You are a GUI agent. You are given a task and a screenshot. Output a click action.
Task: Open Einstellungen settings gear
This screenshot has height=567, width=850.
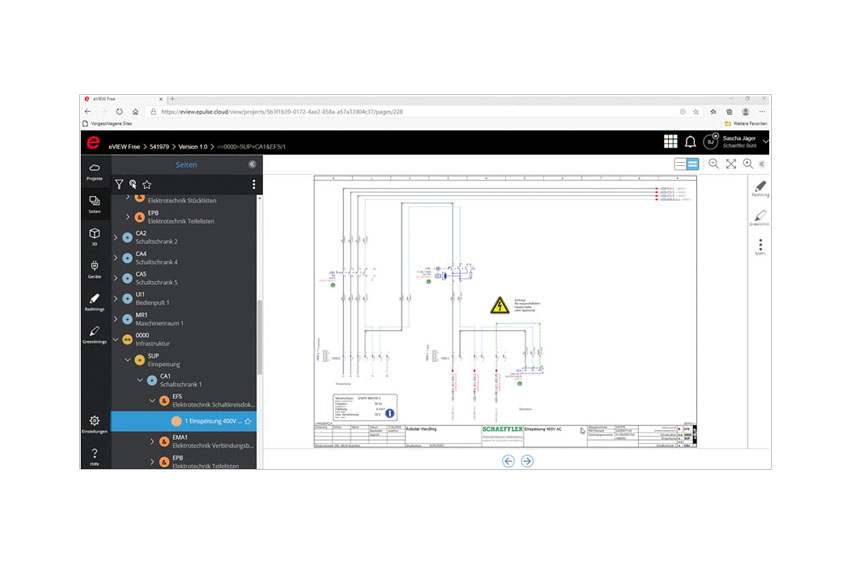(94, 424)
